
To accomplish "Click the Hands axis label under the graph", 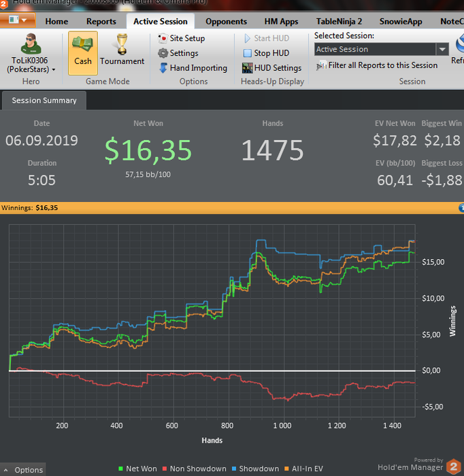I will pyautogui.click(x=212, y=441).
